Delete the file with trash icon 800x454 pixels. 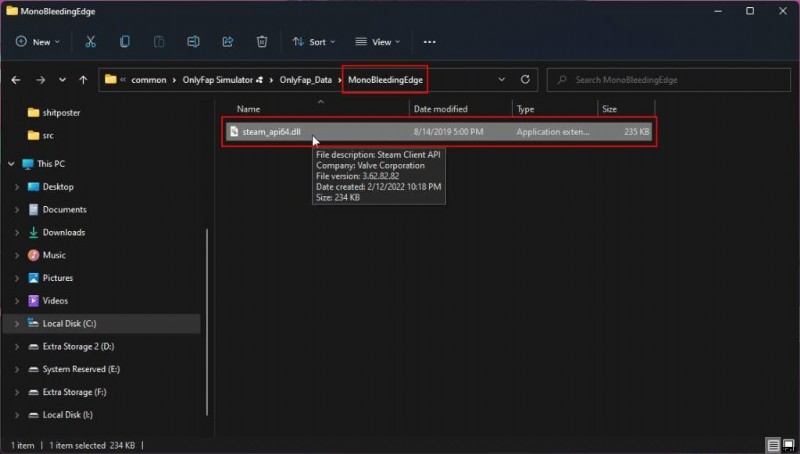pos(262,42)
